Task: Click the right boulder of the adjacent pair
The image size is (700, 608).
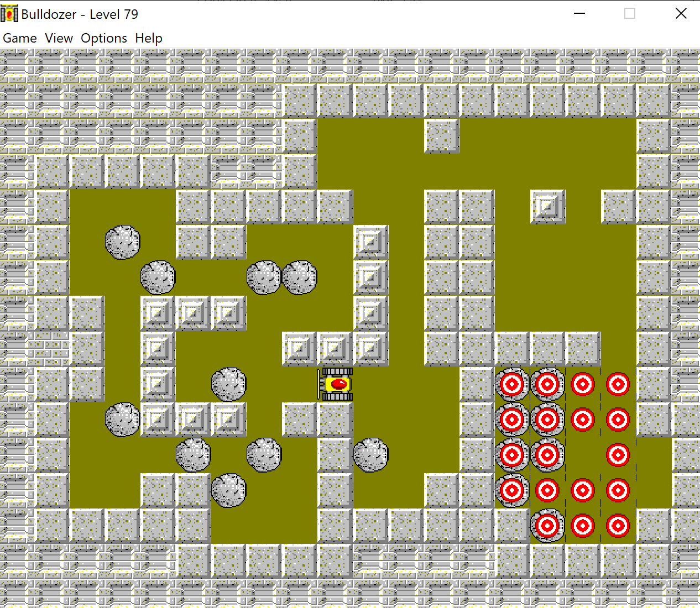Action: [300, 277]
